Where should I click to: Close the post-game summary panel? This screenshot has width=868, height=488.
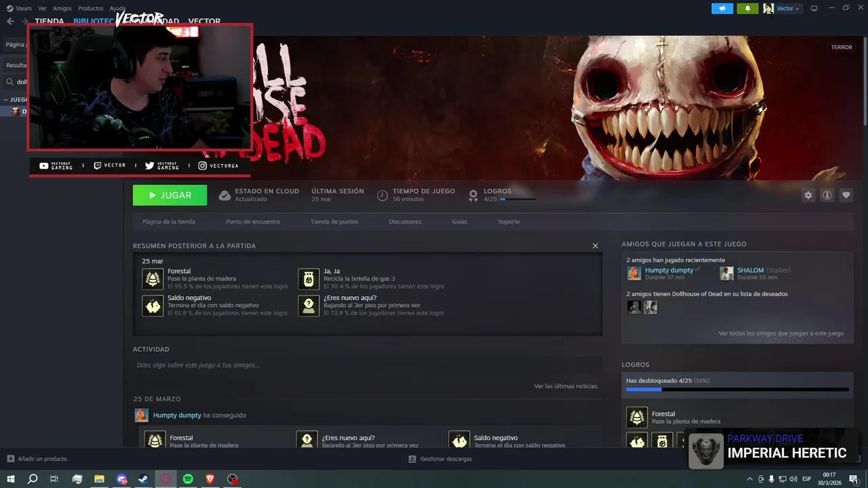(595, 246)
